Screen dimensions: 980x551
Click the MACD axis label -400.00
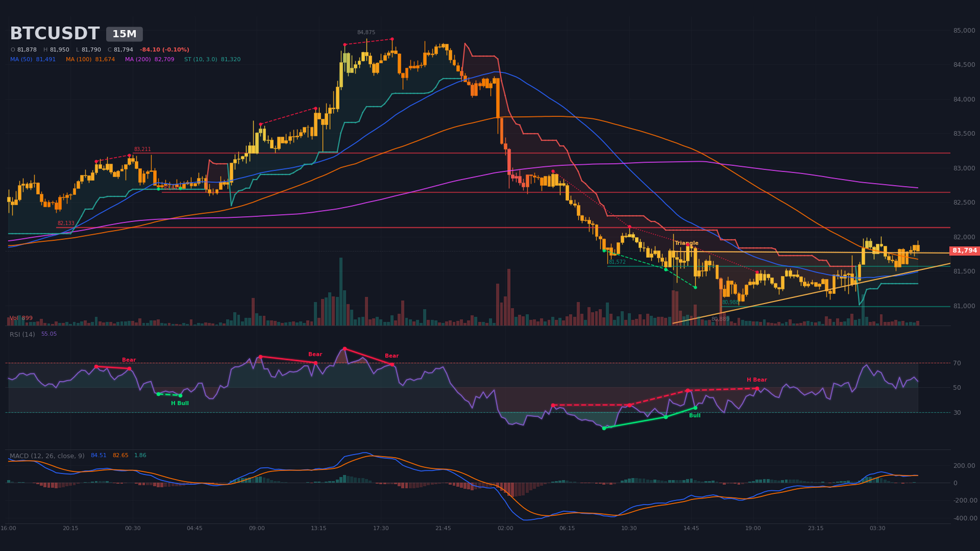964,518
